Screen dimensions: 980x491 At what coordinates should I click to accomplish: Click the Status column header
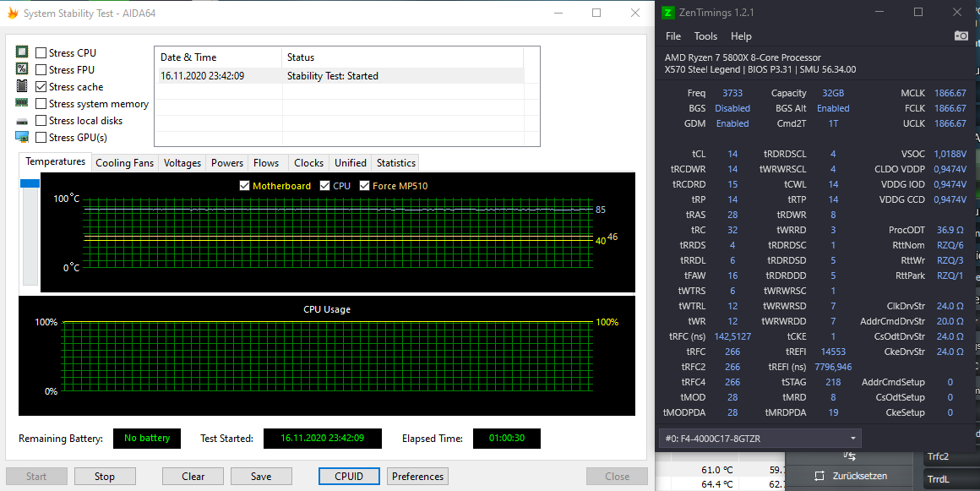point(402,57)
